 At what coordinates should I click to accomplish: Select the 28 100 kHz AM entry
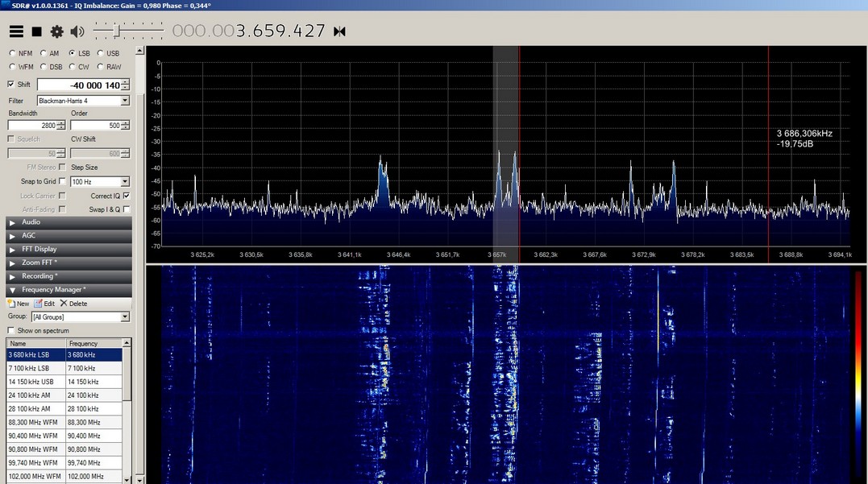[x=64, y=409]
